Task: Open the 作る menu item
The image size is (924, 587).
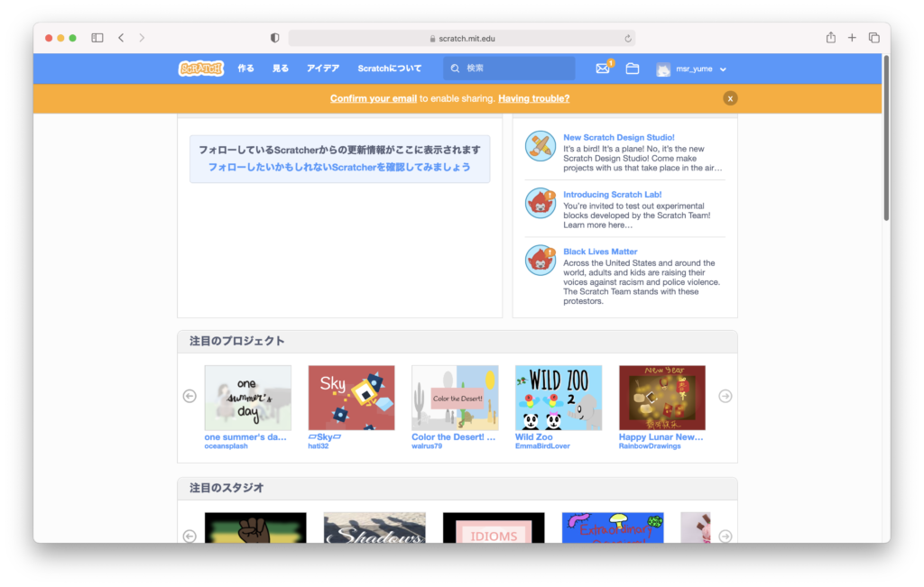Action: tap(245, 69)
